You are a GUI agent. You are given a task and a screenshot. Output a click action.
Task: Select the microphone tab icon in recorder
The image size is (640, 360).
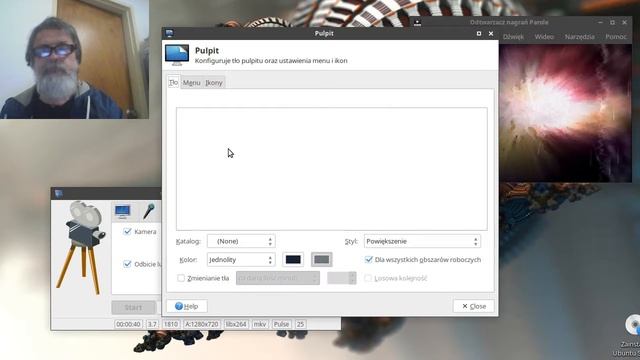click(149, 211)
